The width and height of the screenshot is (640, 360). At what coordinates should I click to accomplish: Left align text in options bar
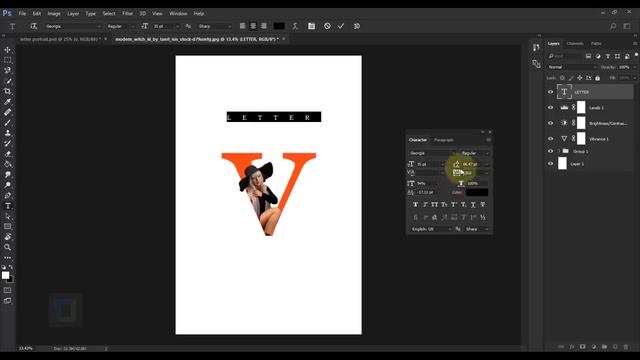pyautogui.click(x=242, y=26)
